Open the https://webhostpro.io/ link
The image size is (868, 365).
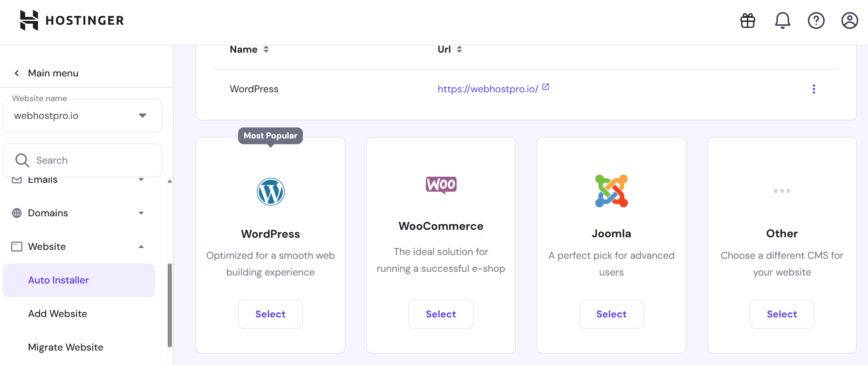click(488, 89)
